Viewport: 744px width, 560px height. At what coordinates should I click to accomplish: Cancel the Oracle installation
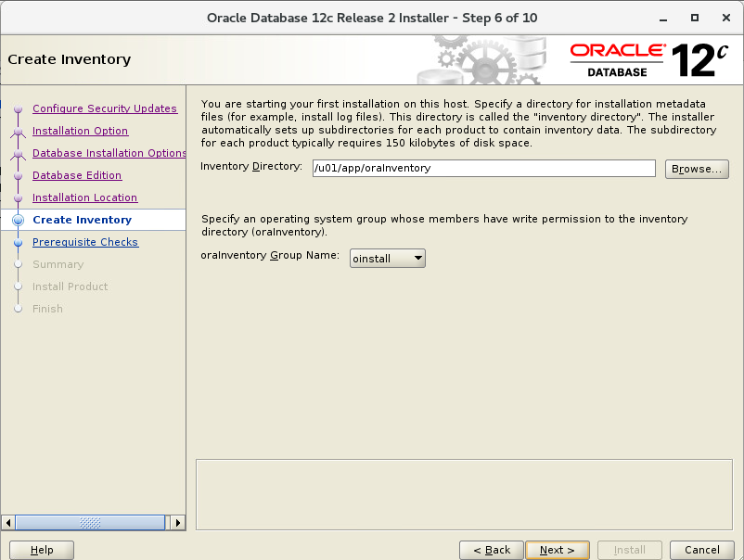(x=701, y=550)
